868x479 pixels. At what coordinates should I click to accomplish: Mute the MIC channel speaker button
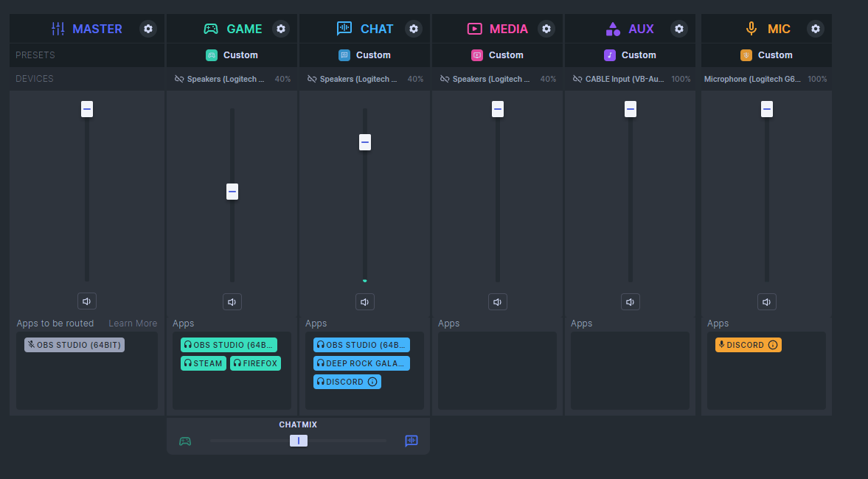tap(767, 302)
